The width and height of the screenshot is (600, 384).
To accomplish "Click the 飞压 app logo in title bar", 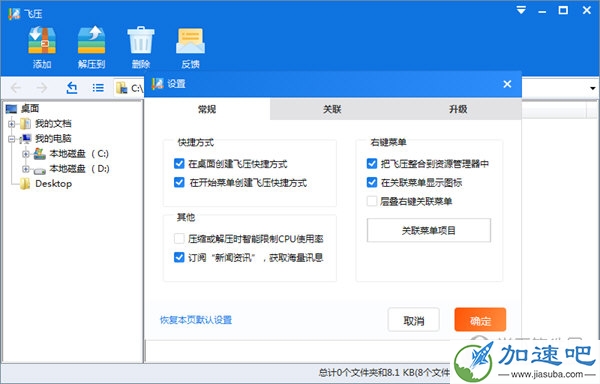I will point(14,13).
